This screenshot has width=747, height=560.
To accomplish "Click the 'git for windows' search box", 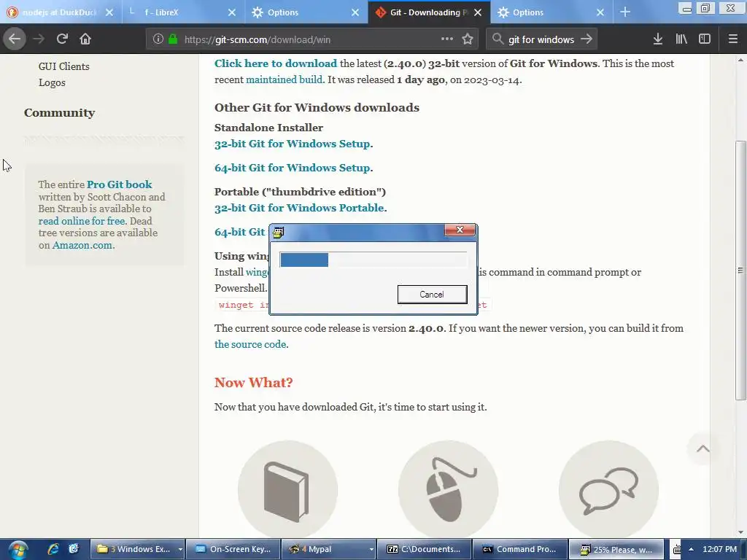I will tap(541, 39).
